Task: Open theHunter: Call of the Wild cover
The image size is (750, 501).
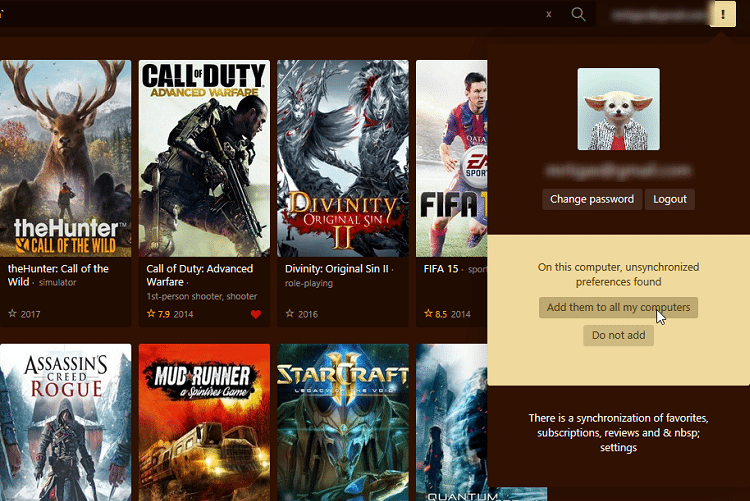Action: [x=66, y=158]
